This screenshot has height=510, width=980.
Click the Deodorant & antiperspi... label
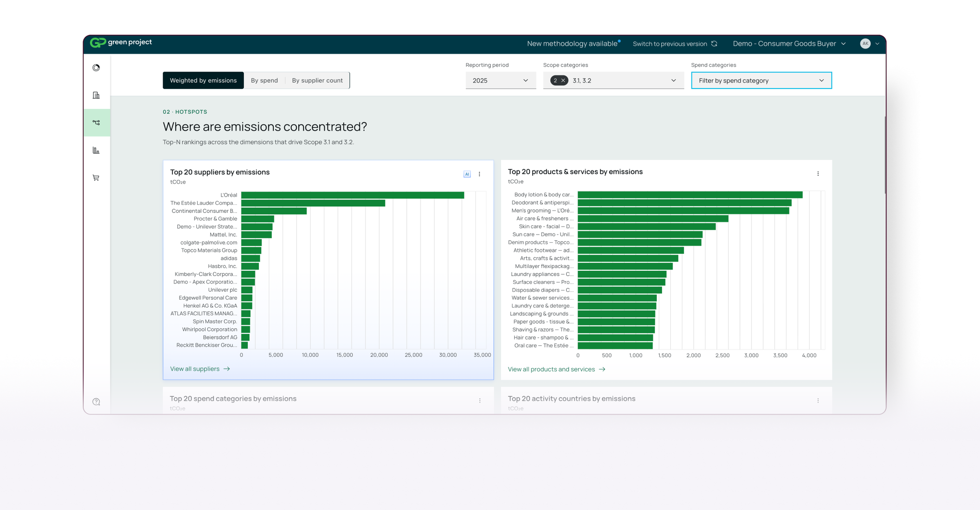point(542,203)
